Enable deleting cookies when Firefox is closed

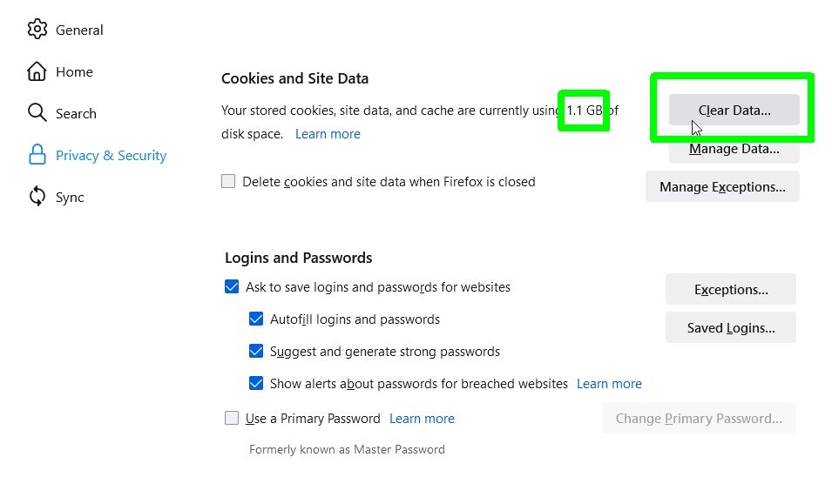(x=228, y=180)
